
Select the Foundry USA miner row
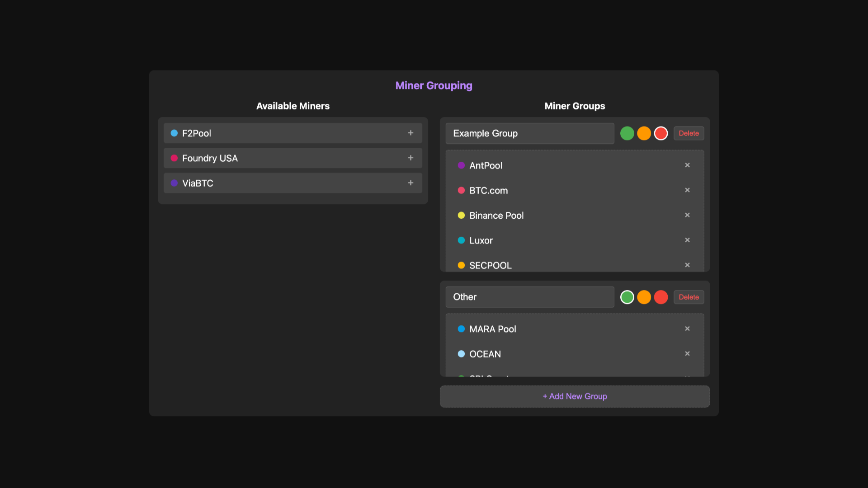tap(293, 158)
